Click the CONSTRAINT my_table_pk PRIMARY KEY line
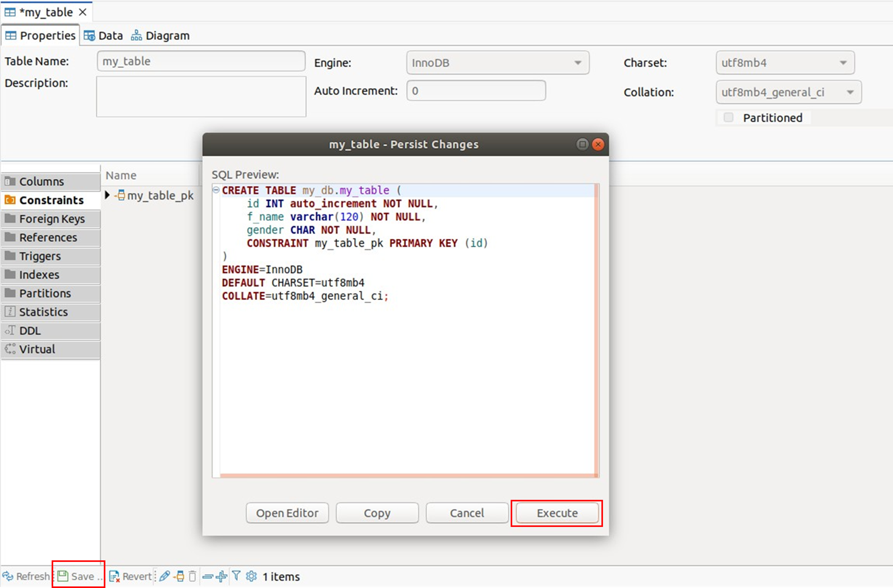893x588 pixels. 367,243
